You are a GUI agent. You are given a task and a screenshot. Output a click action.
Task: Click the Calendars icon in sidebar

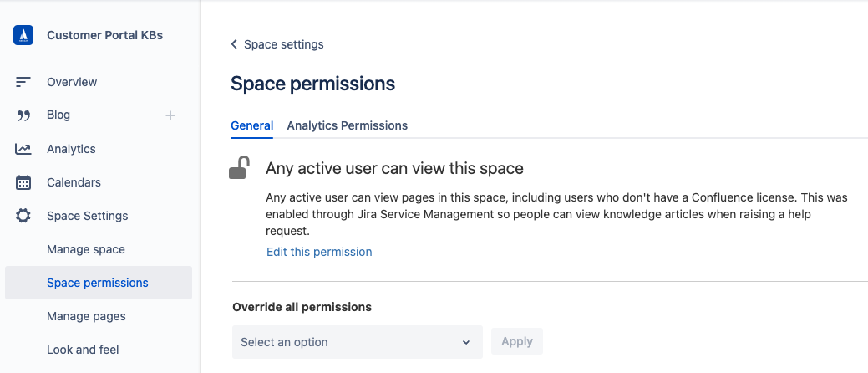click(x=23, y=182)
